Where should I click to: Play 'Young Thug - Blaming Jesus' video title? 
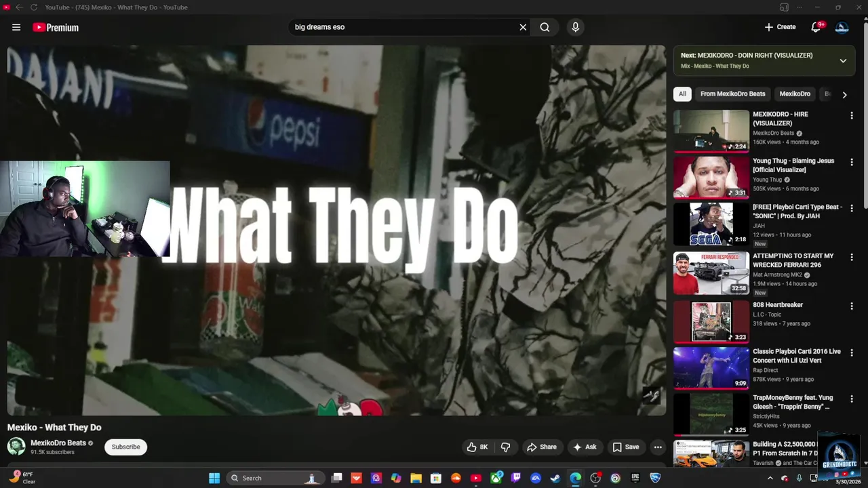(793, 165)
